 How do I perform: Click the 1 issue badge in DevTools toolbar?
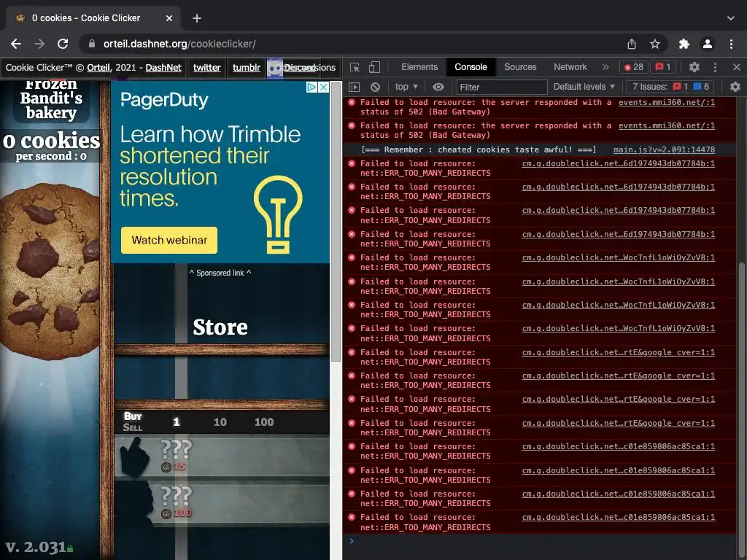pyautogui.click(x=663, y=67)
